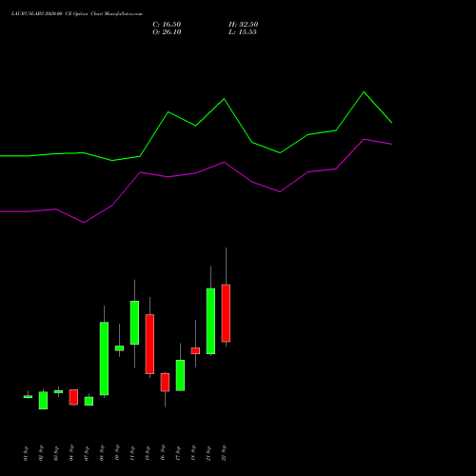Click the high value H: 32.50
Screen dimensions: 476x476
[243, 25]
